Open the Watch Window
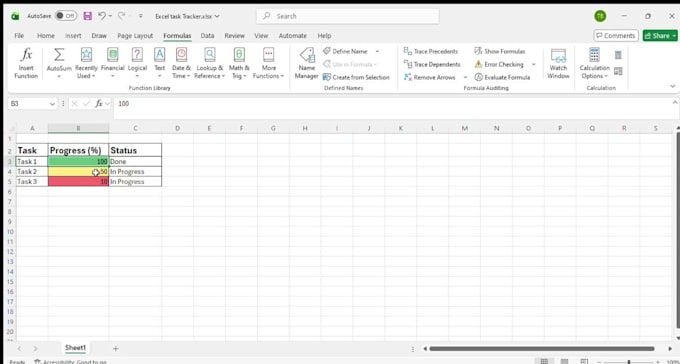The image size is (680, 364). coord(558,63)
